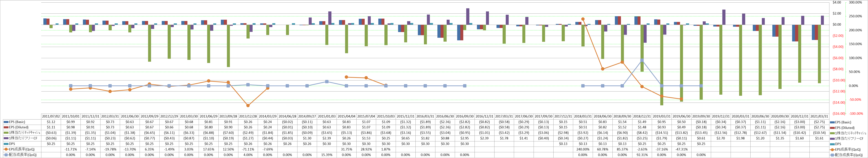The image size is (868, 158).
Task: Select the 60.78% EPS growth cell
Action: coord(602,149)
